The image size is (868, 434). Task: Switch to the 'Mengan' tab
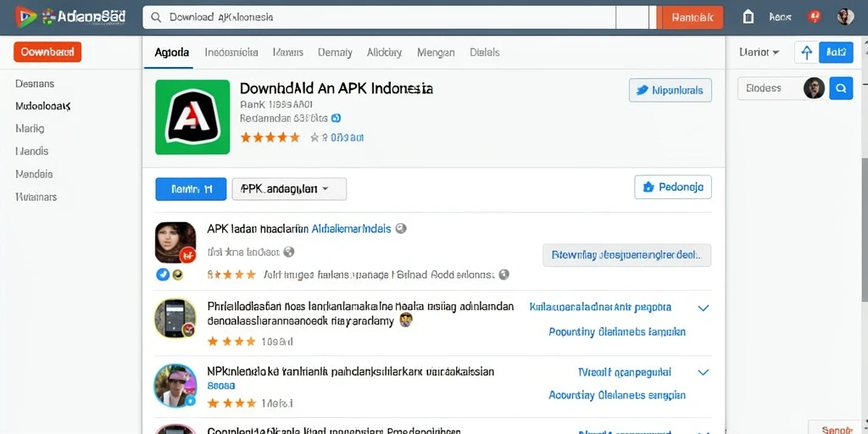(437, 53)
